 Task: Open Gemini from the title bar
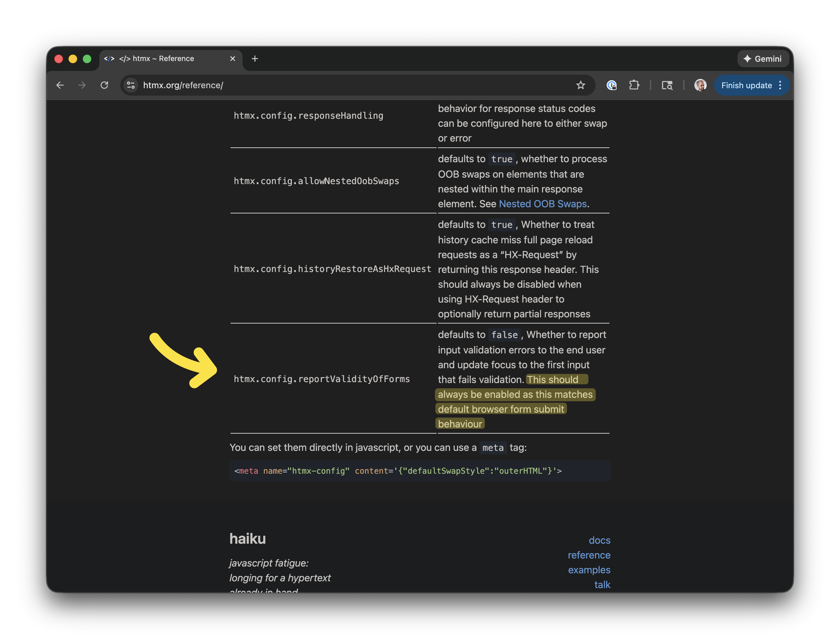tap(763, 59)
